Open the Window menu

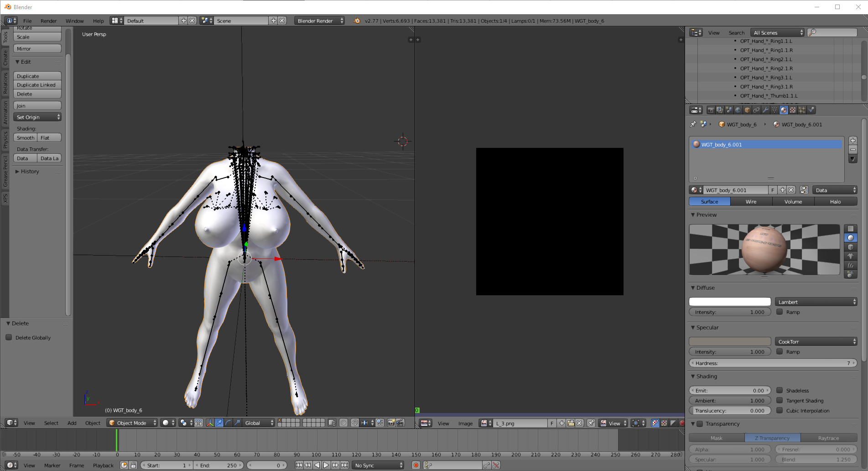pos(74,21)
